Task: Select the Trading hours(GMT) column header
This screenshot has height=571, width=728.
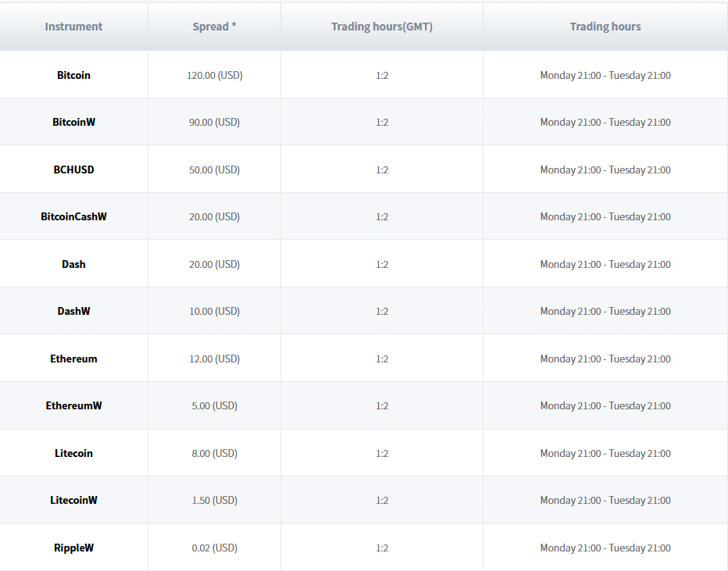Action: (381, 27)
